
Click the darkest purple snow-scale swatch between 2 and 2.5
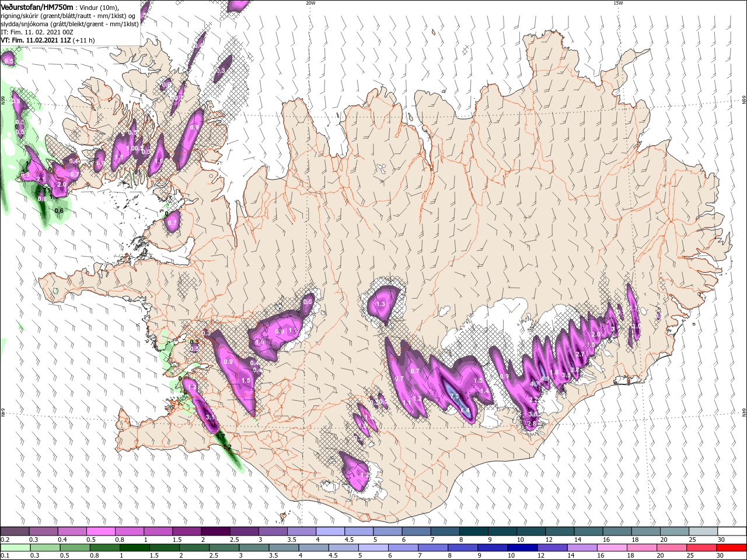(x=215, y=531)
